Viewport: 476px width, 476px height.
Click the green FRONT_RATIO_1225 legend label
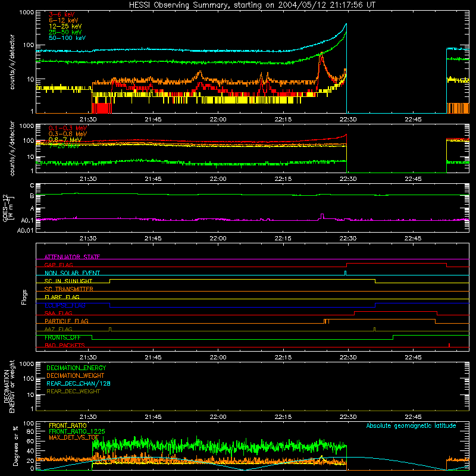point(77,431)
